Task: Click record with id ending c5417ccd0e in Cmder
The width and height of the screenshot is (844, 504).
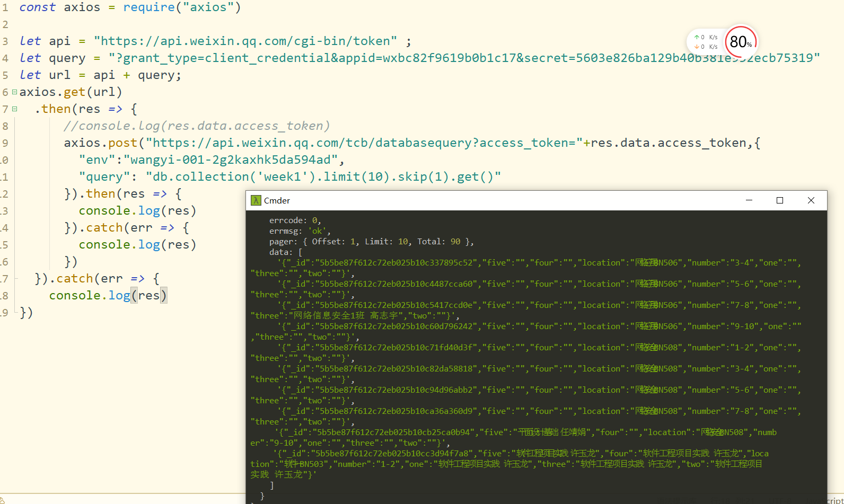Action: tap(525, 311)
